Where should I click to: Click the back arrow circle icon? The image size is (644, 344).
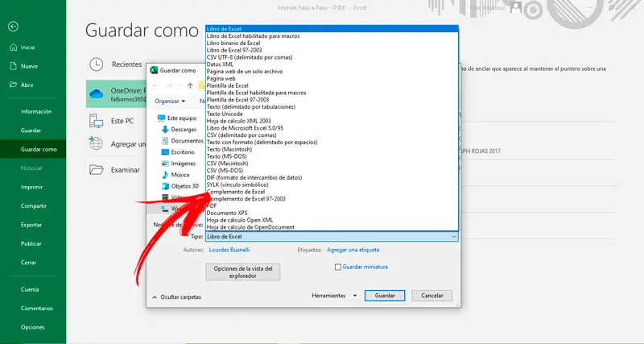[13, 27]
